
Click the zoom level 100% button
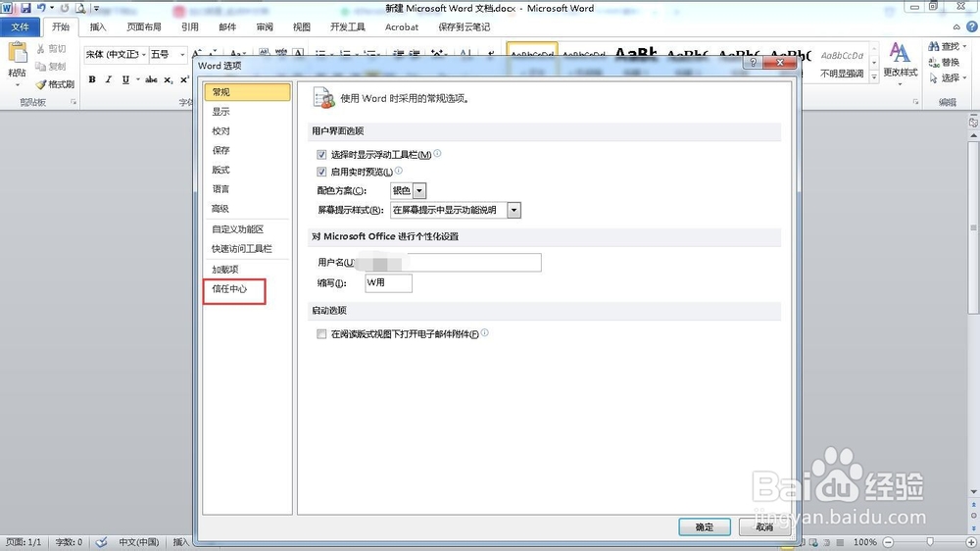(x=865, y=542)
